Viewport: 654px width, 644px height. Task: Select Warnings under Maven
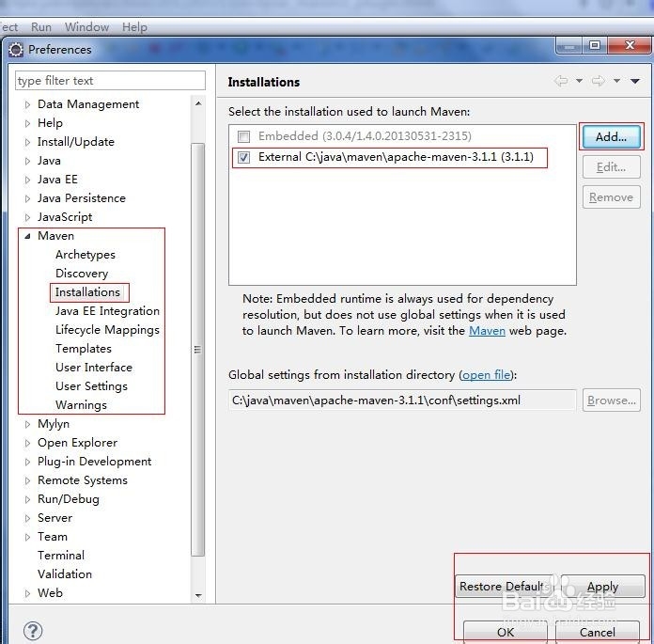point(81,405)
